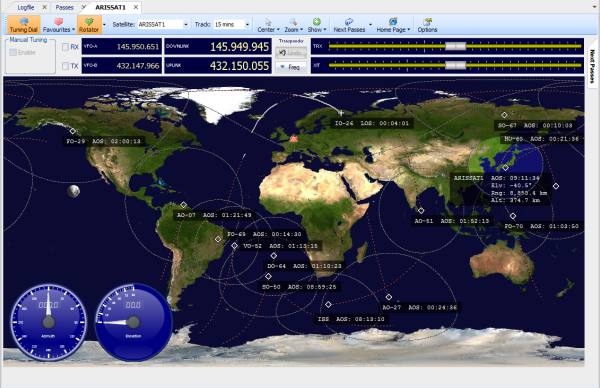This screenshot has height=388, width=600.
Task: Open the Favourites heart menu
Action: pos(59,25)
